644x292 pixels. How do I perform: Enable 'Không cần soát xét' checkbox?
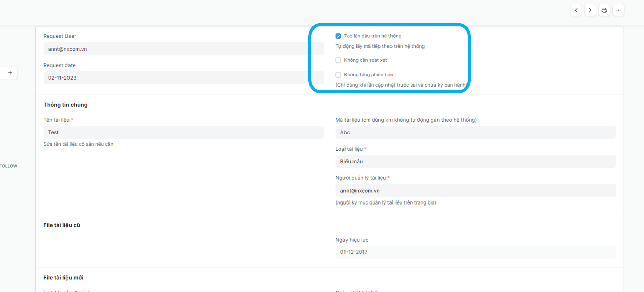[338, 60]
